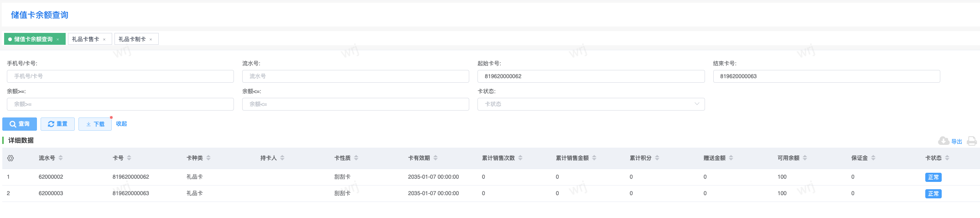
Task: Click the table column settings gear icon
Action: (x=10, y=158)
